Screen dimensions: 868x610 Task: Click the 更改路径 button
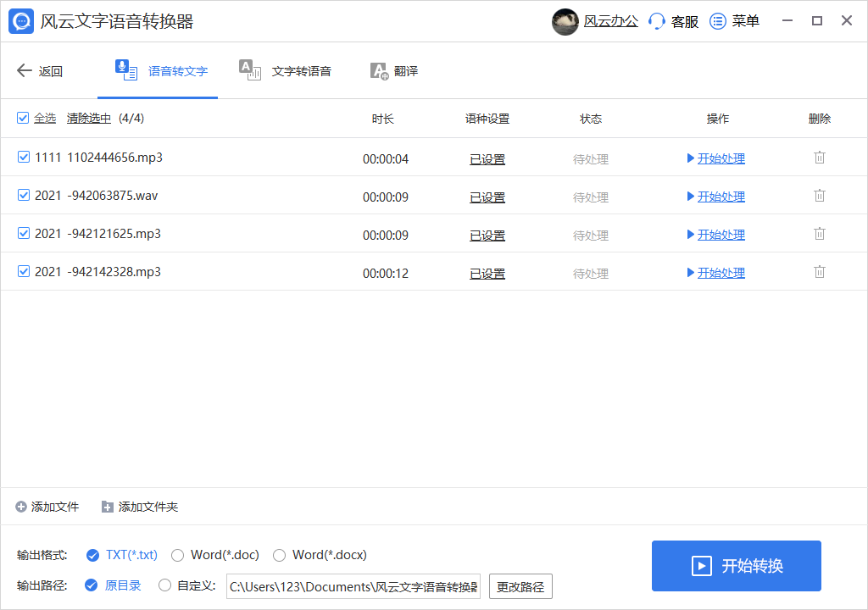point(520,587)
